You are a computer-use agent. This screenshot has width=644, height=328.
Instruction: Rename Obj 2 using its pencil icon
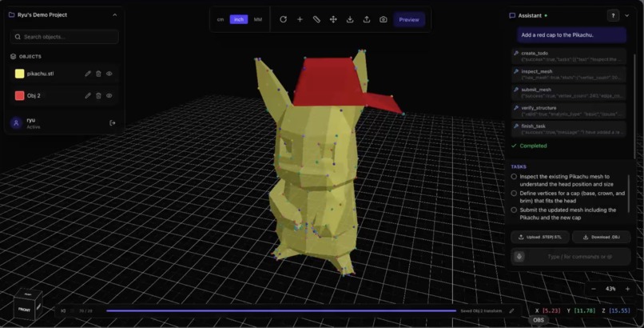click(x=87, y=95)
